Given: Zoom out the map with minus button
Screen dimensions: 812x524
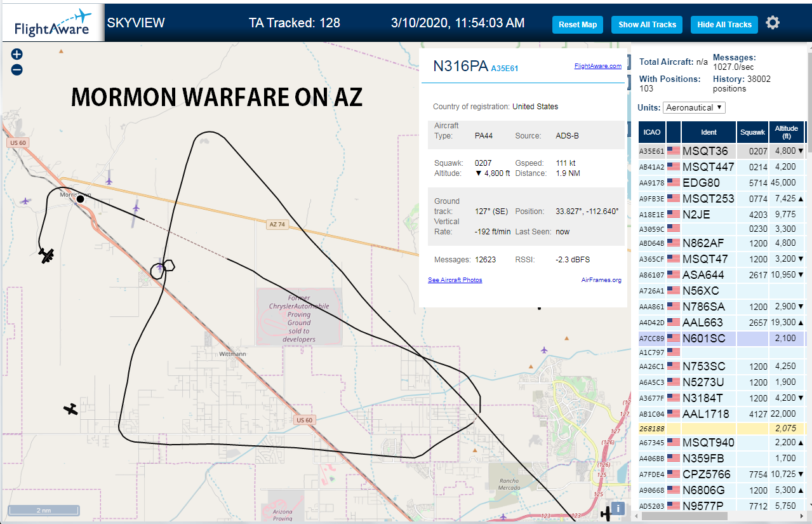Looking at the screenshot, I should pyautogui.click(x=17, y=70).
